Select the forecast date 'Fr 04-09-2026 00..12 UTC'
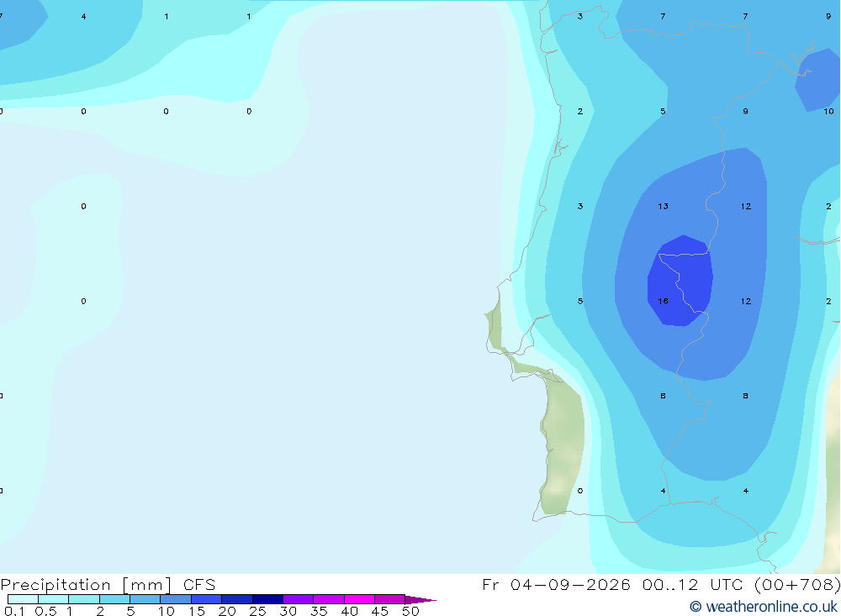 [616, 584]
